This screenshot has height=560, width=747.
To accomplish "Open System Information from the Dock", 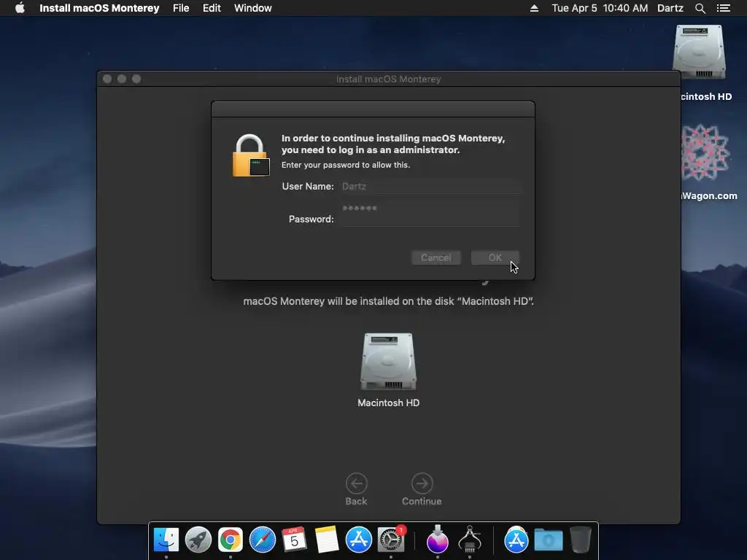I will click(x=470, y=539).
